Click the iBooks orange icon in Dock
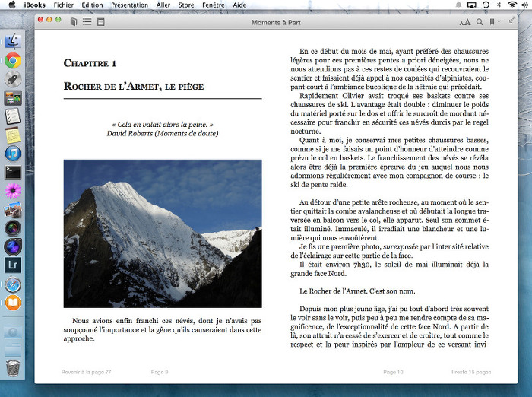Screen dimensions: 532x397 tap(13, 303)
